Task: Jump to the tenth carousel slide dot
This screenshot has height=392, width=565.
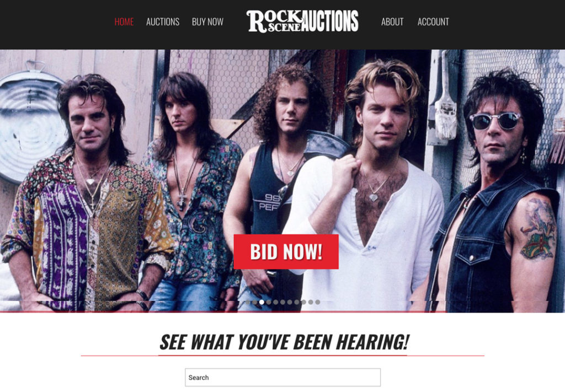Action: [x=311, y=302]
